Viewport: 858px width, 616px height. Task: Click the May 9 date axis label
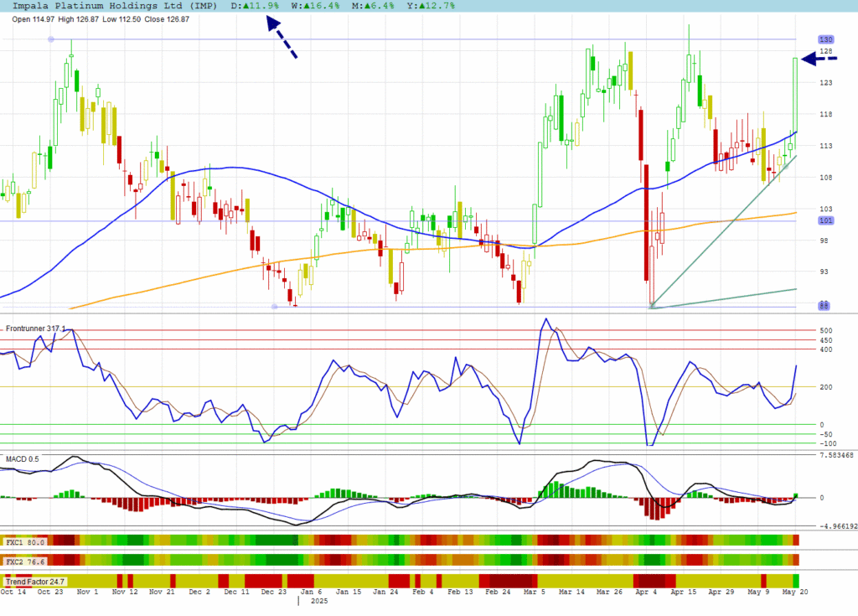coord(758,592)
